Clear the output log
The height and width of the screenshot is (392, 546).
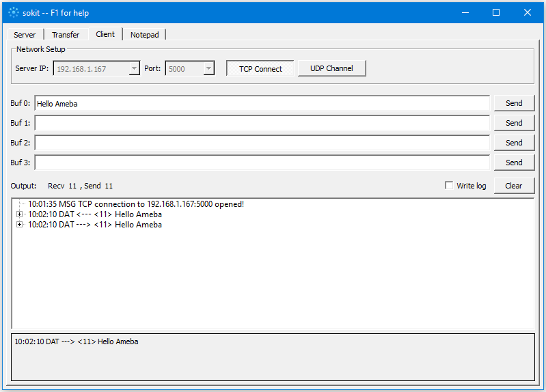(x=514, y=186)
